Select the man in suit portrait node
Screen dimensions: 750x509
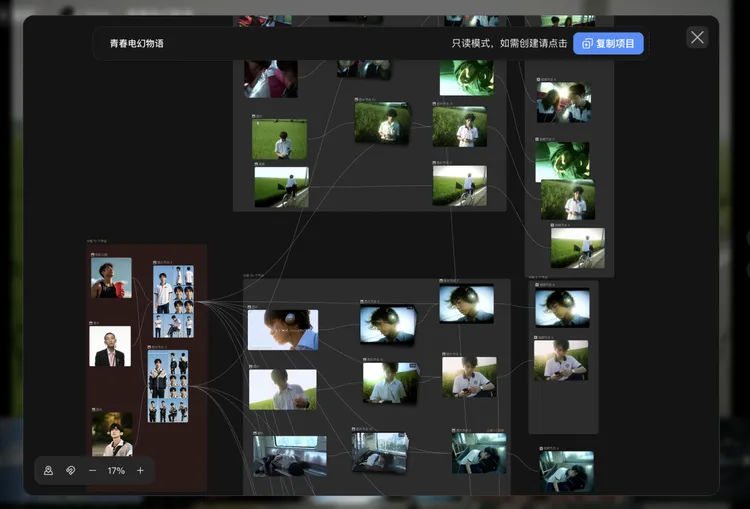pos(110,346)
